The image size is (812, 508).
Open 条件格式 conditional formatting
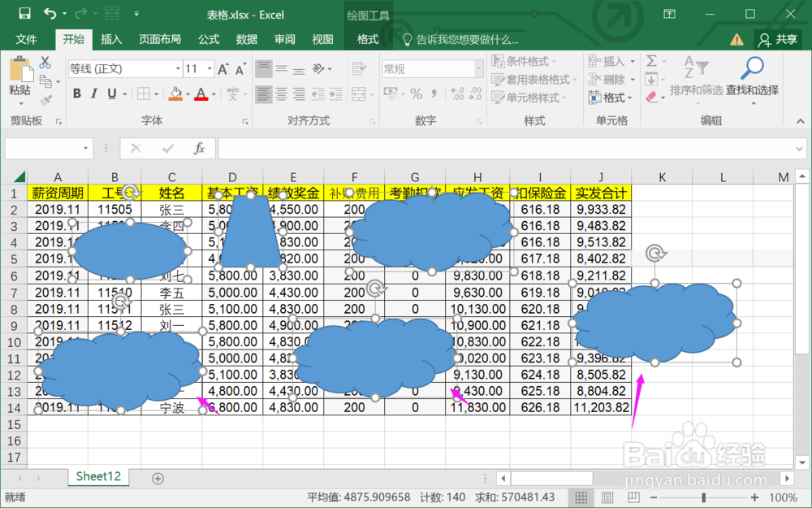click(524, 61)
